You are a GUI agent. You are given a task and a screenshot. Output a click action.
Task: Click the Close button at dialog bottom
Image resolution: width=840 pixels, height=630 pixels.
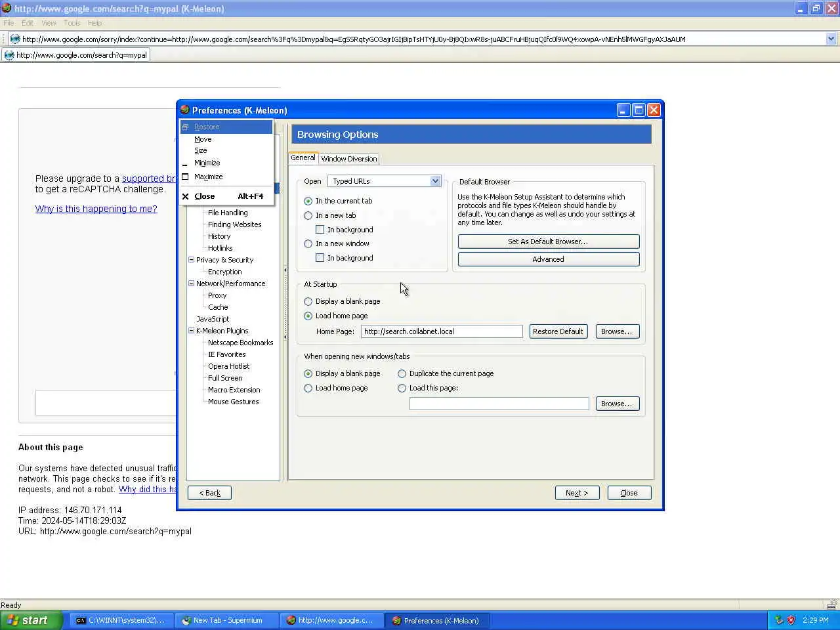click(629, 493)
